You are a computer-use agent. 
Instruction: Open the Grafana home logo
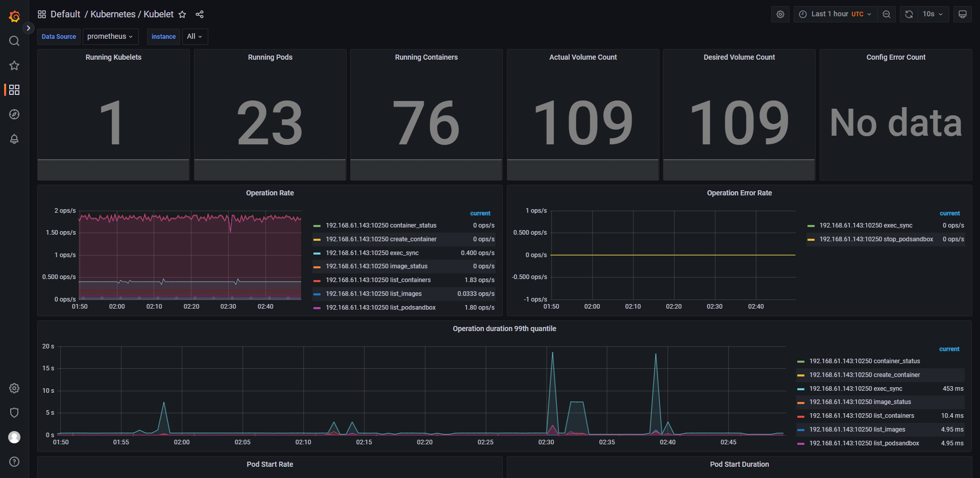(x=14, y=16)
